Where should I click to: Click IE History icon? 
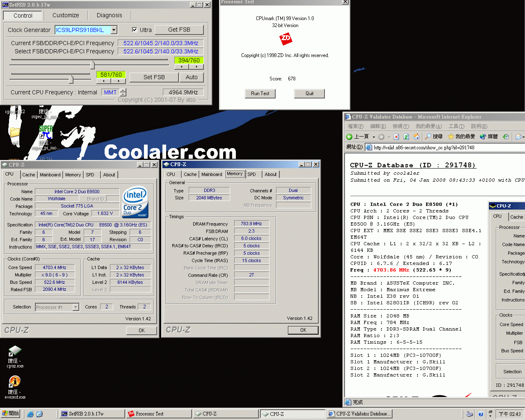(506, 137)
